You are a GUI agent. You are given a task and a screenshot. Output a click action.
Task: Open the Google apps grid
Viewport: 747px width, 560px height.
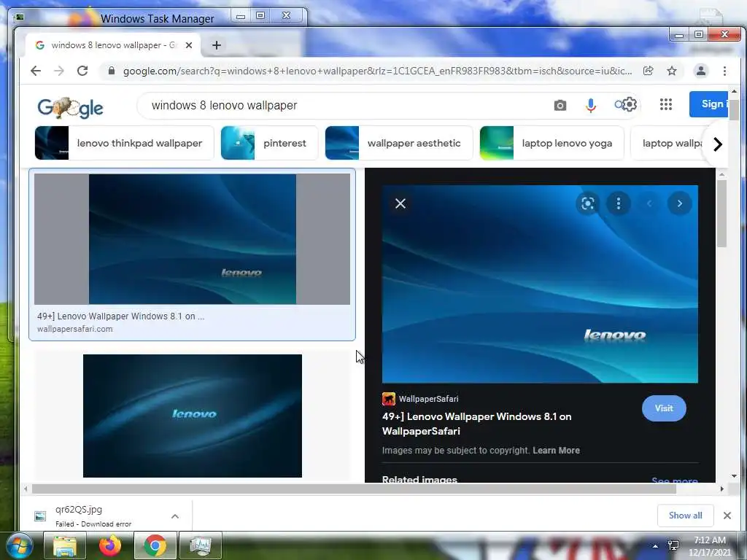click(665, 104)
